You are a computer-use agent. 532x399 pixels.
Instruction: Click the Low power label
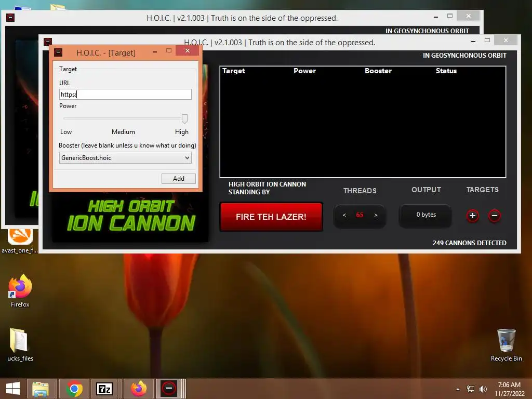coord(66,132)
